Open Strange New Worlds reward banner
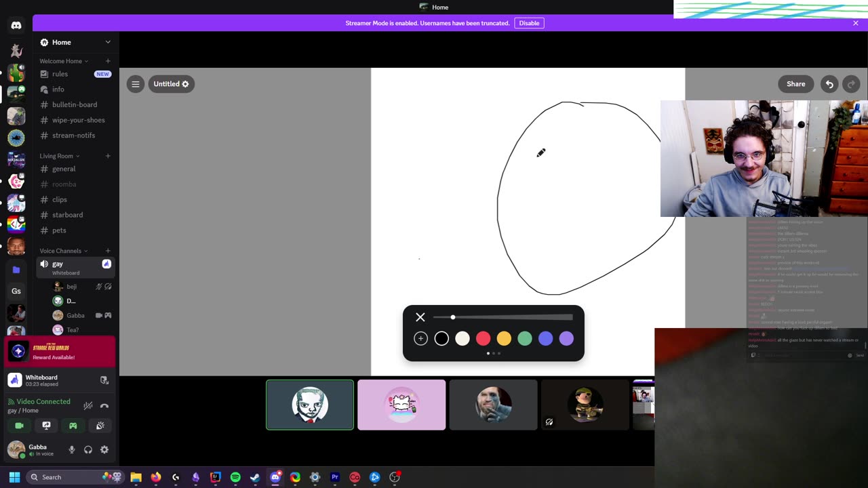 pyautogui.click(x=60, y=352)
